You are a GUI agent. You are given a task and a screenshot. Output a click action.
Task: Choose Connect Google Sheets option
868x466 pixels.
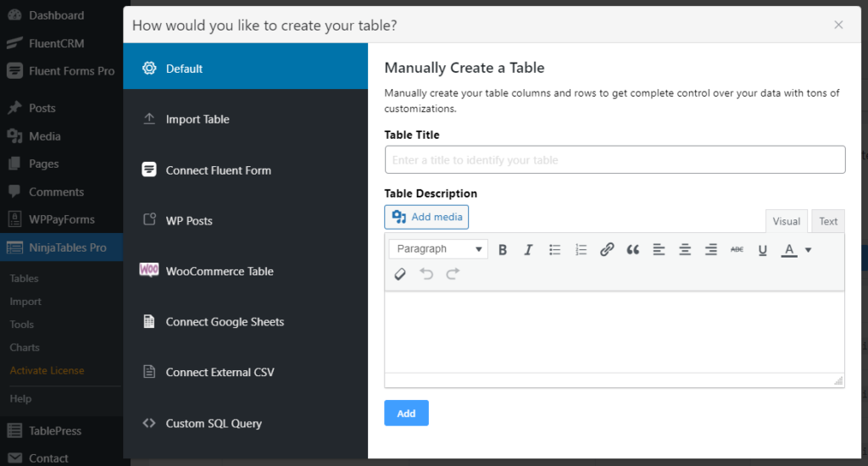pos(225,322)
